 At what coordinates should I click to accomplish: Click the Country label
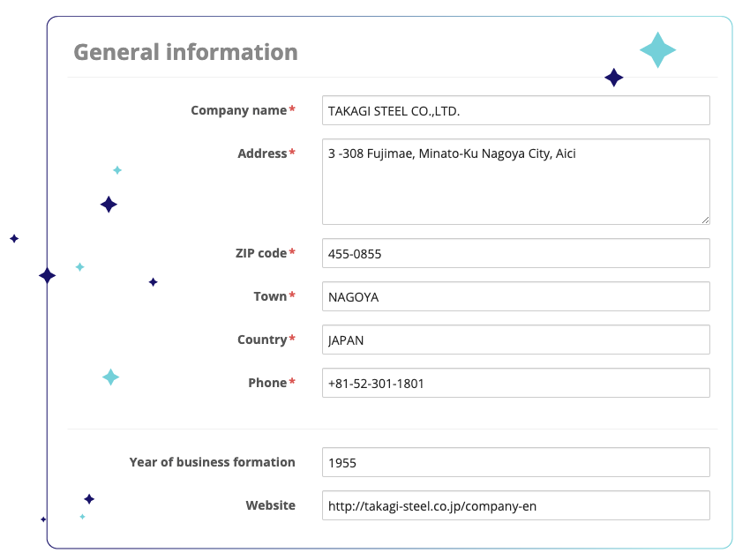(262, 340)
